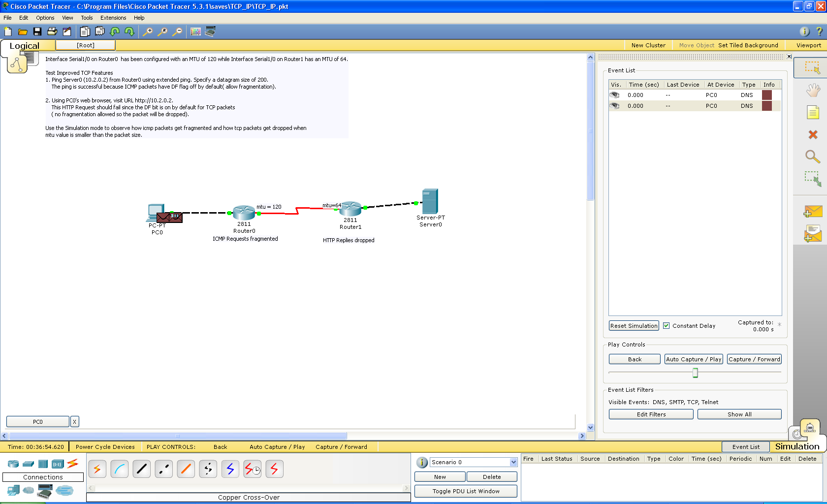Open the Edit menu
Screen dimensions: 827x504
[x=24, y=18]
